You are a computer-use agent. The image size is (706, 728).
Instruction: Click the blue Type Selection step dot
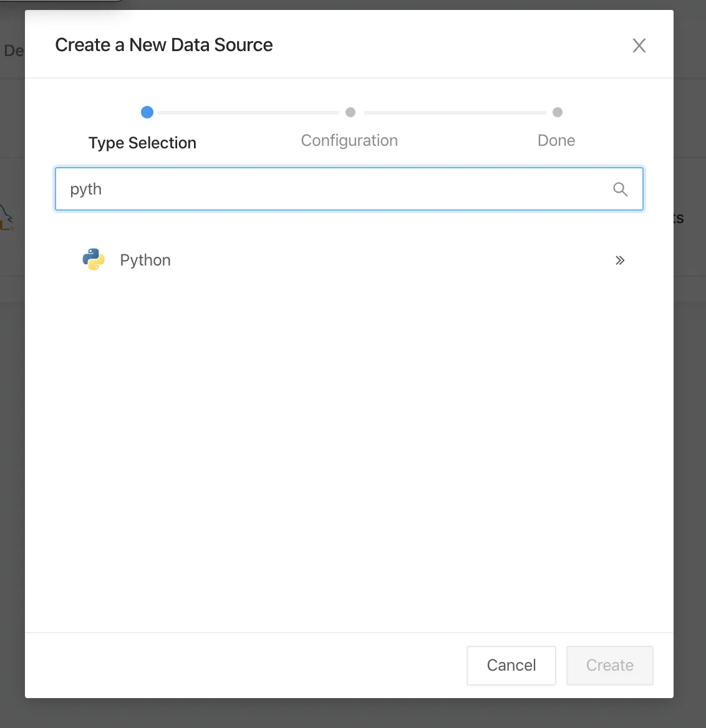tap(147, 112)
